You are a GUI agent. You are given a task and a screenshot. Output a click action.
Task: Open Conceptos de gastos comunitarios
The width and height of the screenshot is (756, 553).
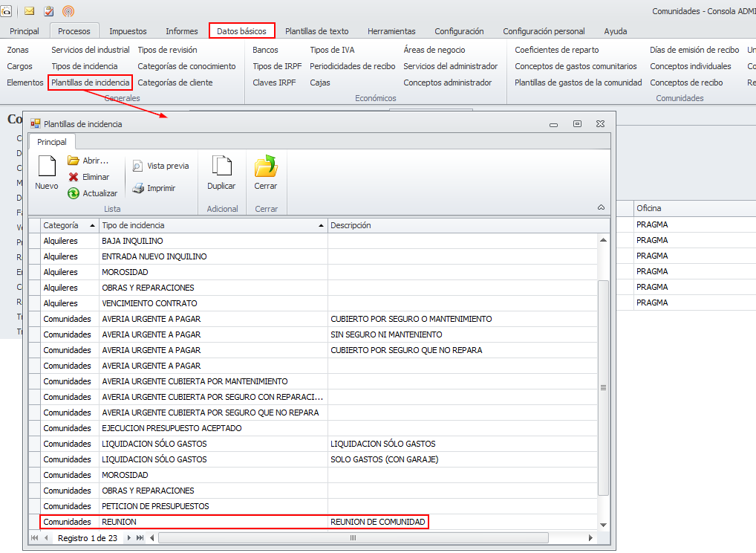click(x=576, y=66)
